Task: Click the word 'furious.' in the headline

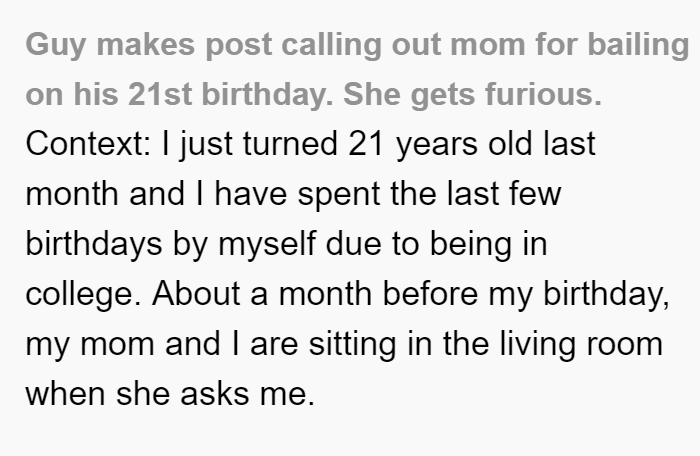Action: coord(543,95)
